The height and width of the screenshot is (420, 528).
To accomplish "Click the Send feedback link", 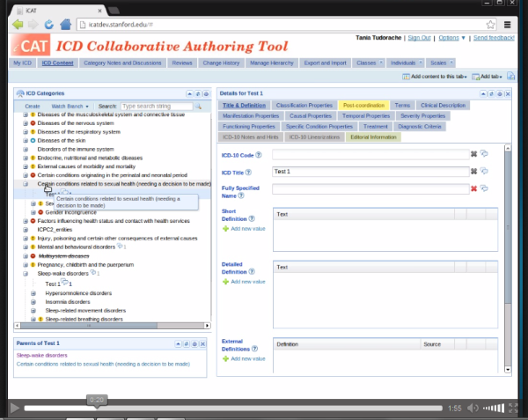I will [494, 38].
